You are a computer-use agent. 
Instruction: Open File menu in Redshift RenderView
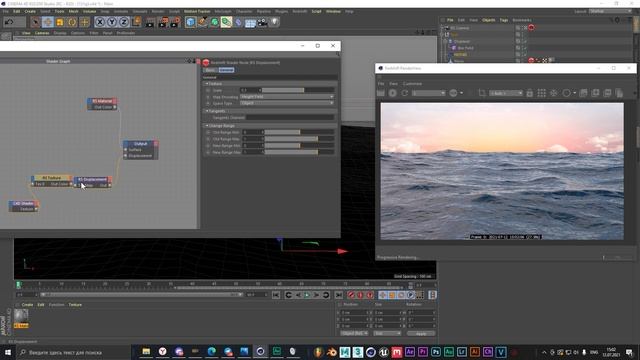381,84
